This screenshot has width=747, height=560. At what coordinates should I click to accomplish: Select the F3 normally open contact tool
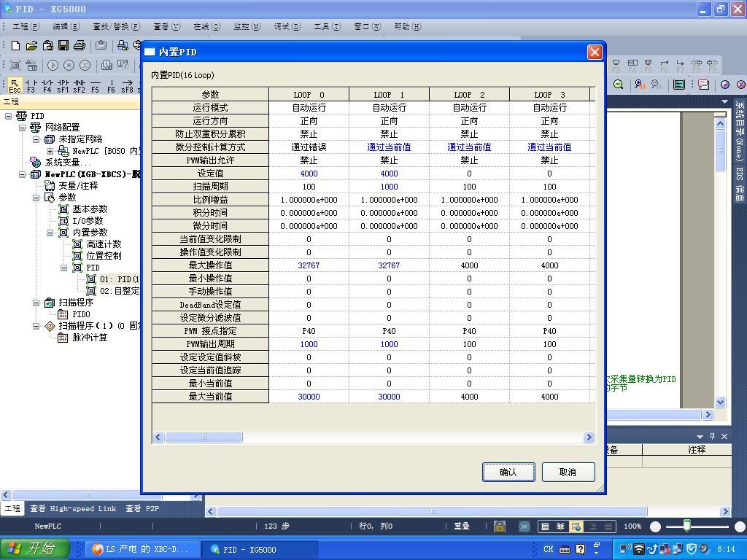point(31,85)
